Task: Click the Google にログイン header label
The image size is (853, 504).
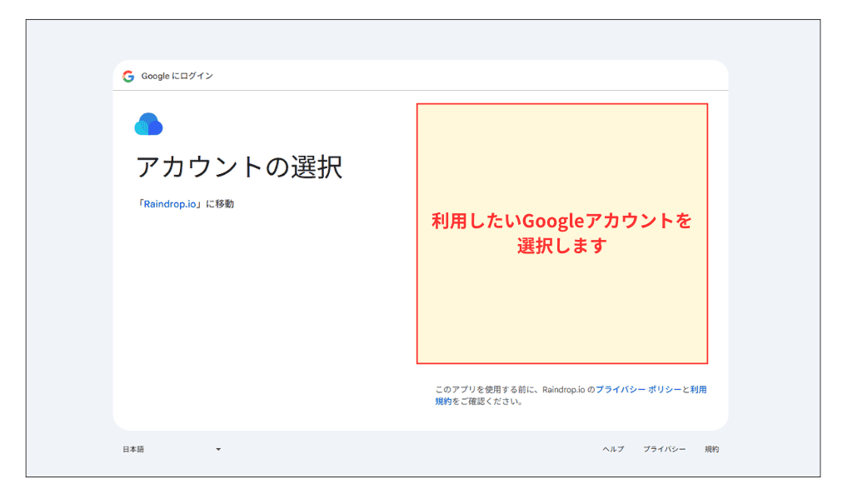Action: pos(176,75)
